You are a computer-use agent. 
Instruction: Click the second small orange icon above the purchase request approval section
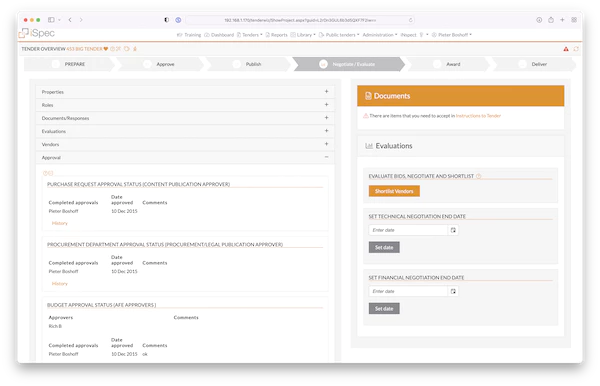pyautogui.click(x=51, y=173)
